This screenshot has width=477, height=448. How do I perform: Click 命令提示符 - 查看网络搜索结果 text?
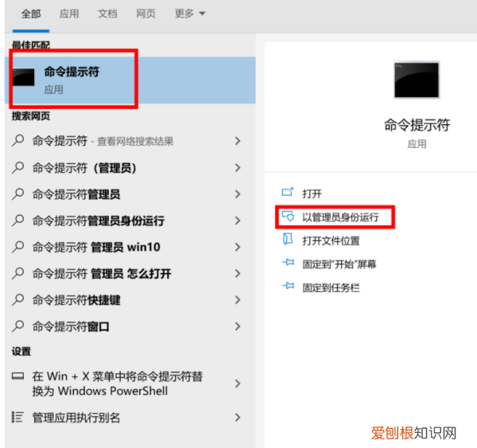pyautogui.click(x=103, y=141)
